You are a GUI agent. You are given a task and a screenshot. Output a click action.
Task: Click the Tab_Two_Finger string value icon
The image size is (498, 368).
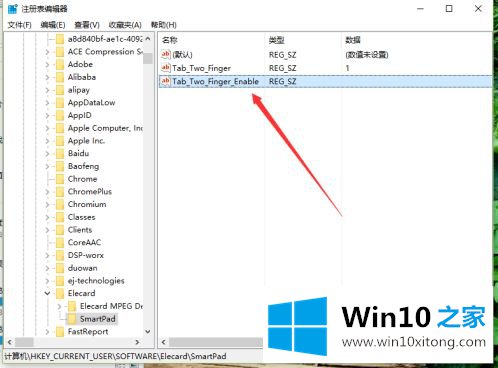click(x=166, y=68)
